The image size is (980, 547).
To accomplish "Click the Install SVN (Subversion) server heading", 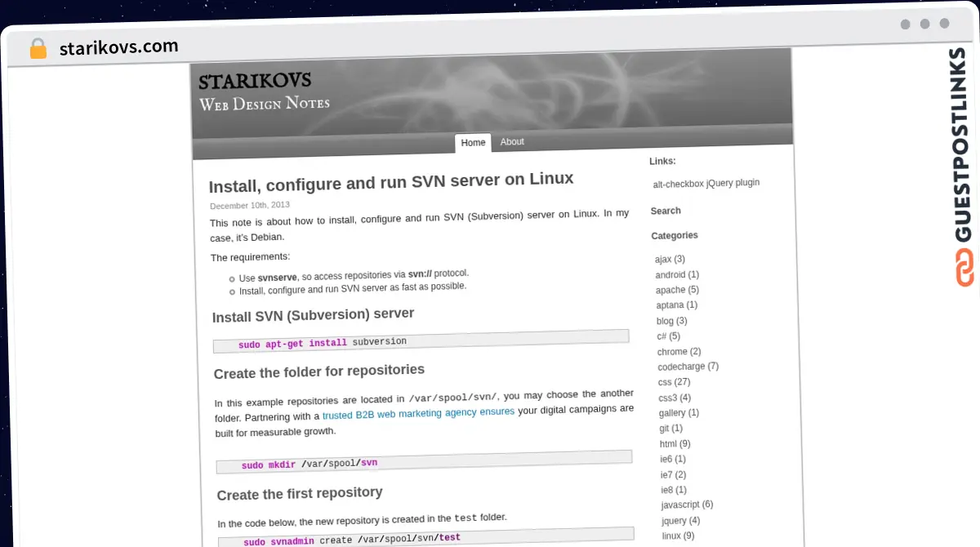I will tap(313, 315).
